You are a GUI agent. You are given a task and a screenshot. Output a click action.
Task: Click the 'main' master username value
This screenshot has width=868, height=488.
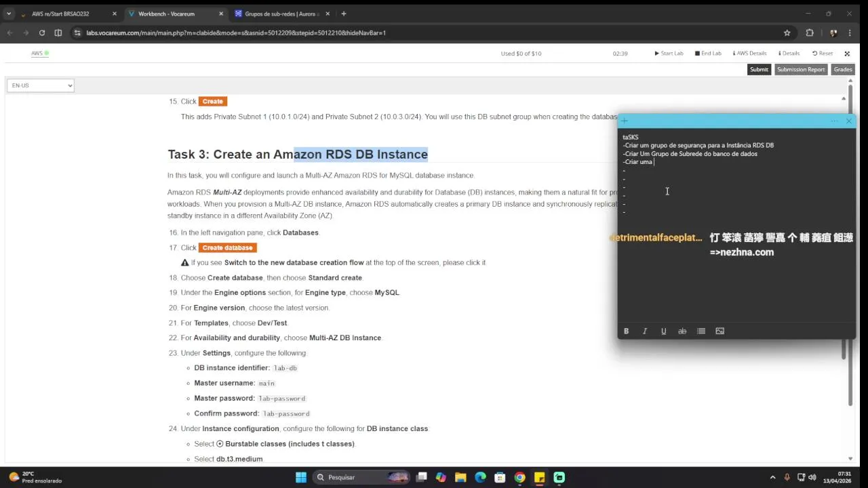(267, 383)
